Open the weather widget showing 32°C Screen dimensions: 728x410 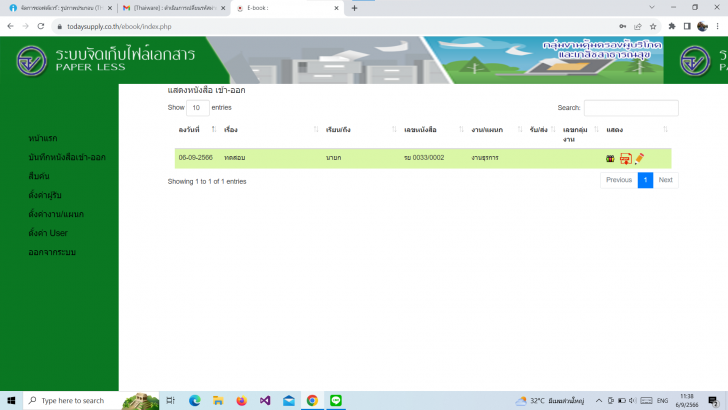tap(549, 400)
